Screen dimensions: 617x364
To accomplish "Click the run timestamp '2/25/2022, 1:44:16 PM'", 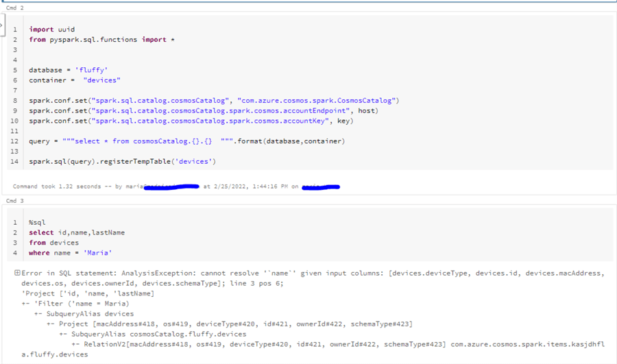I will point(251,186).
